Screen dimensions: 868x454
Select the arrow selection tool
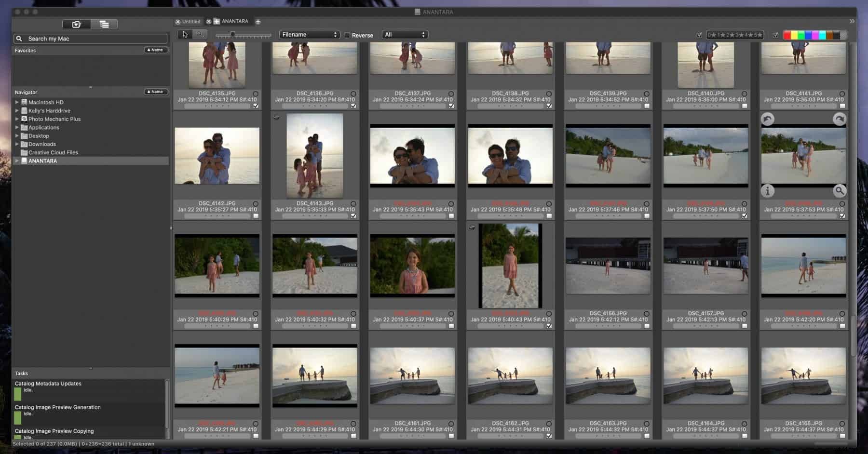click(185, 34)
